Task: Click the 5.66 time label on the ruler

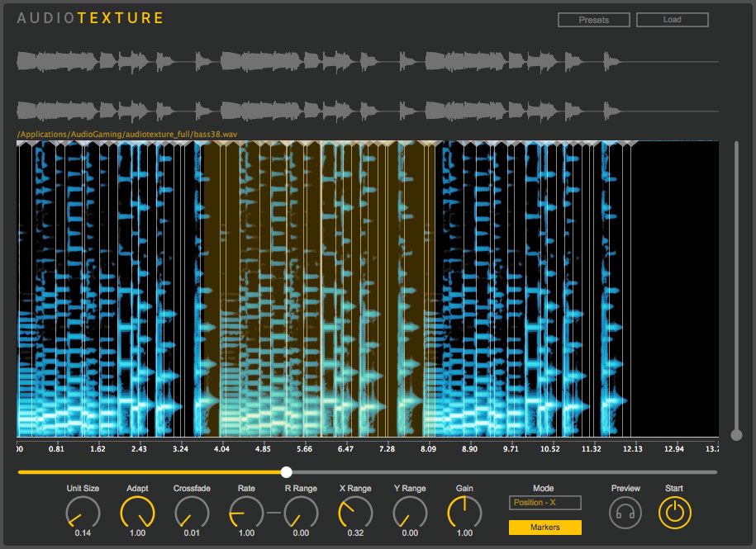Action: (304, 449)
